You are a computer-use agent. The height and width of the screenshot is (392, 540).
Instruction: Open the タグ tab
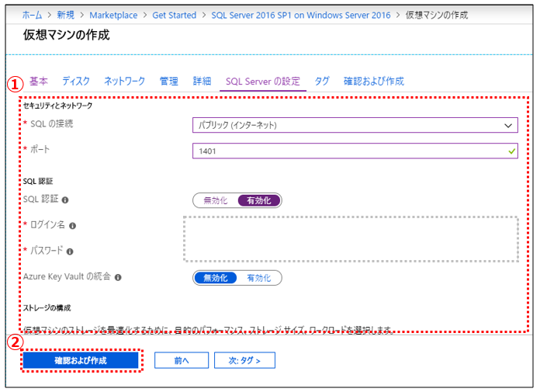tap(322, 81)
